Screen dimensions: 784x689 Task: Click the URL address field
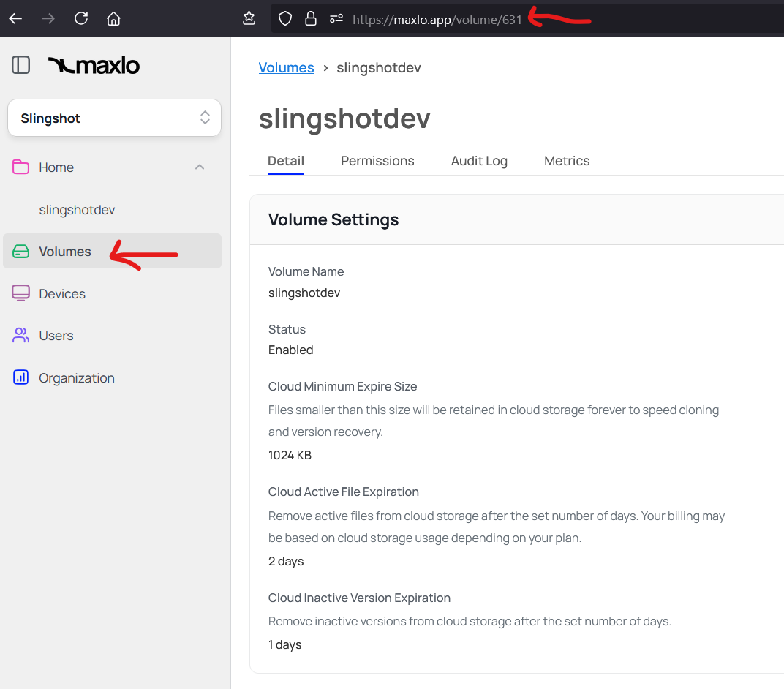coord(437,20)
